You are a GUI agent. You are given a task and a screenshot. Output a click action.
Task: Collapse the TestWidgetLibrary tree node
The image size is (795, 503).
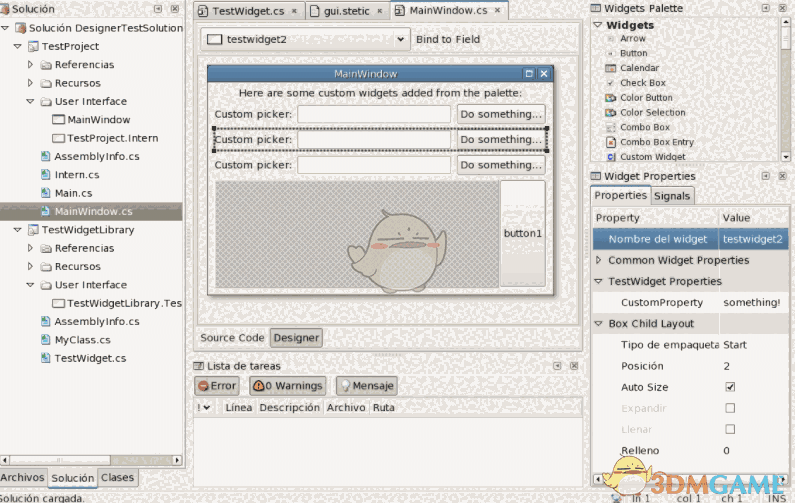click(x=17, y=230)
